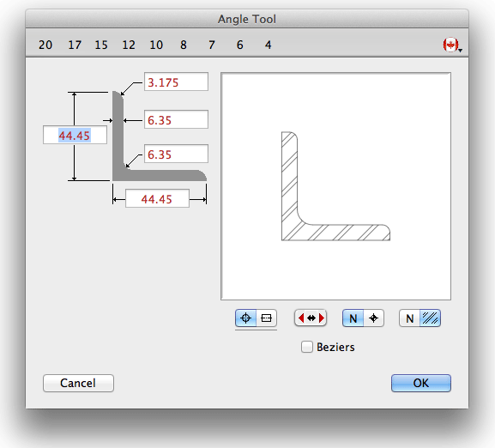Click the OK button
The image size is (495, 448).
(421, 383)
